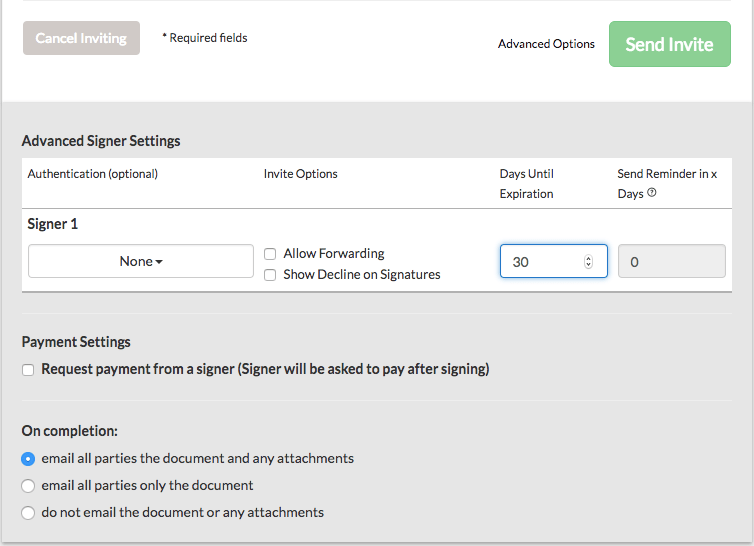Toggle the Advanced Options link
Screen dimensions: 754x546
(546, 44)
